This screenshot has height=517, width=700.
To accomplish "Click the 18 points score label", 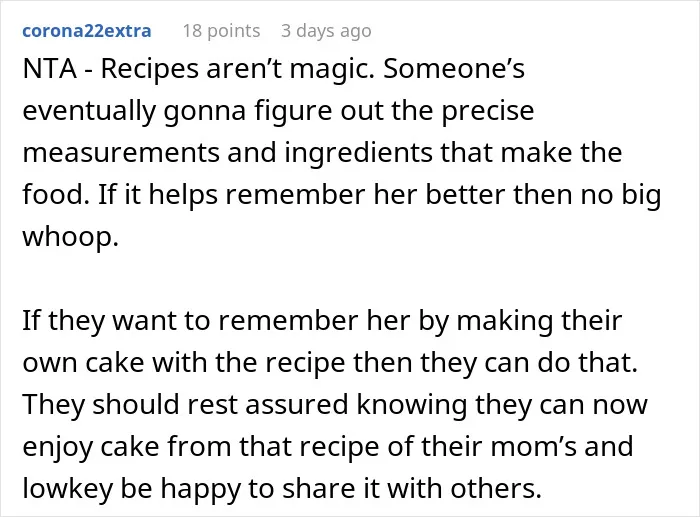I will pyautogui.click(x=221, y=31).
